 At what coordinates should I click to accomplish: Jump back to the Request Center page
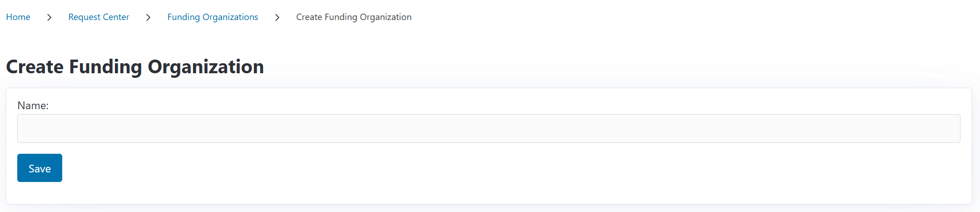(99, 17)
